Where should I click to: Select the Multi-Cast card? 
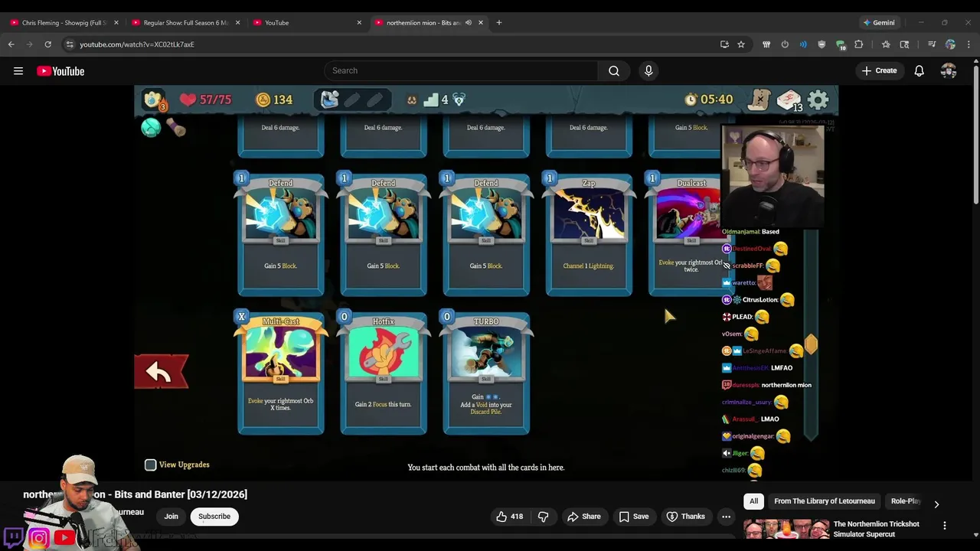coord(281,373)
